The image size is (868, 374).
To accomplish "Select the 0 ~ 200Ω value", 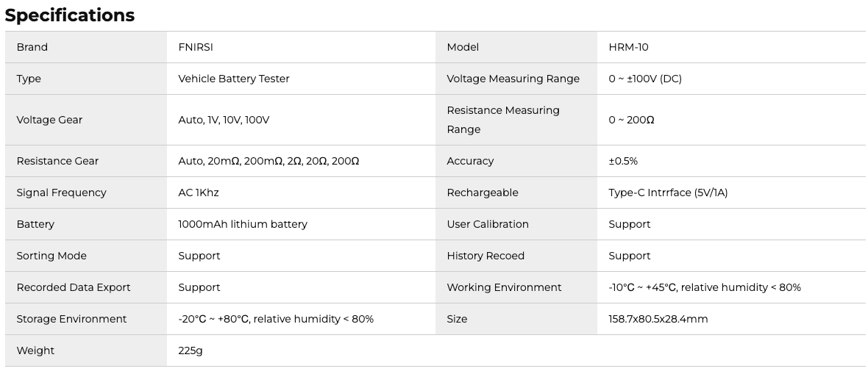I will pos(631,120).
